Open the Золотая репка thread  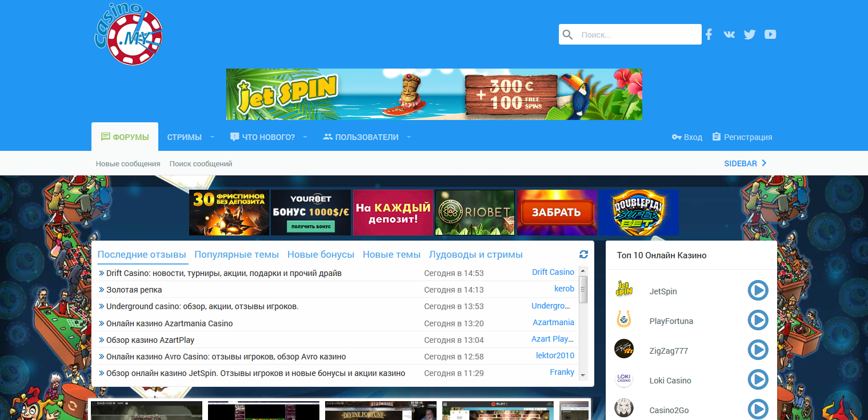(x=134, y=290)
